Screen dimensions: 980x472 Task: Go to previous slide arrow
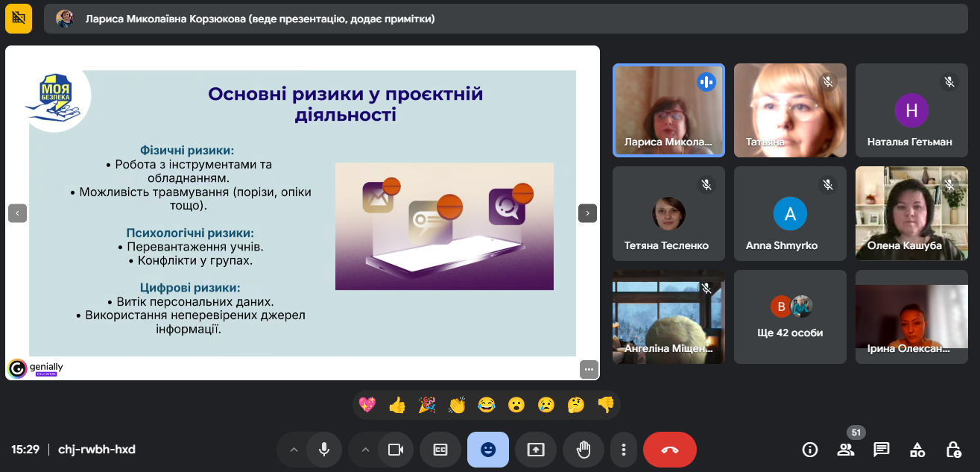click(x=17, y=213)
